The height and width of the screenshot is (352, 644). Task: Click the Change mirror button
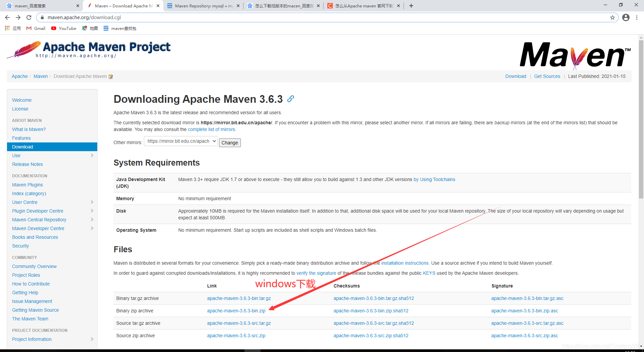230,143
